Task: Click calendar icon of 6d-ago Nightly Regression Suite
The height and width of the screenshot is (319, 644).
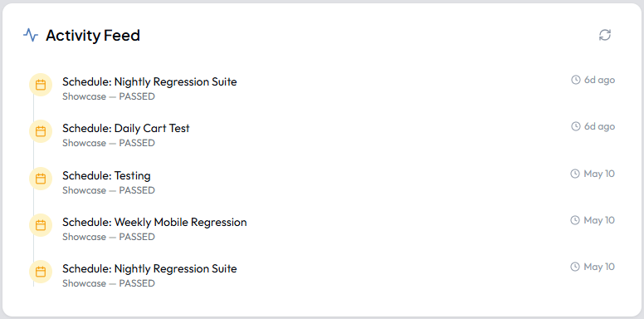Action: [40, 85]
